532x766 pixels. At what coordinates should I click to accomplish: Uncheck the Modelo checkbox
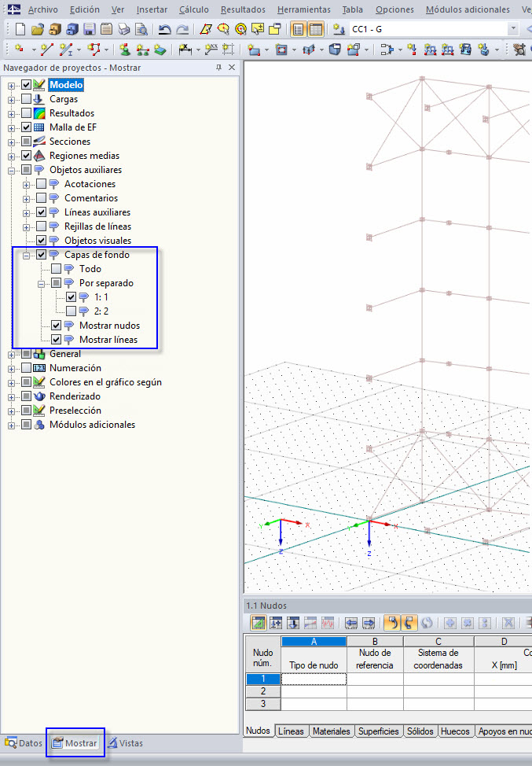(x=27, y=85)
